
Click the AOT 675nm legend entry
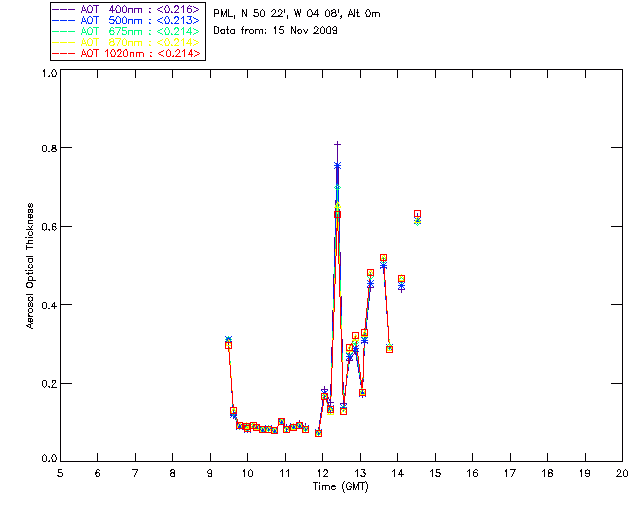[127, 31]
